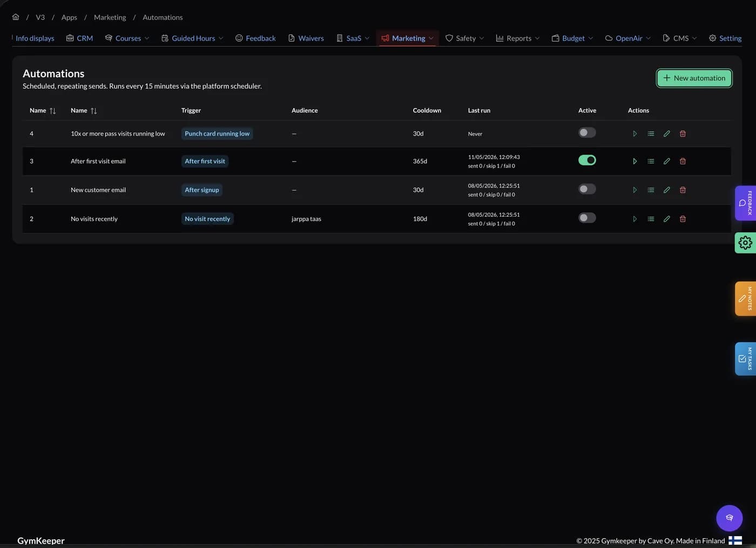Delete the '10x or more pass visits' automation
Screen dimensions: 756x548
click(x=683, y=133)
